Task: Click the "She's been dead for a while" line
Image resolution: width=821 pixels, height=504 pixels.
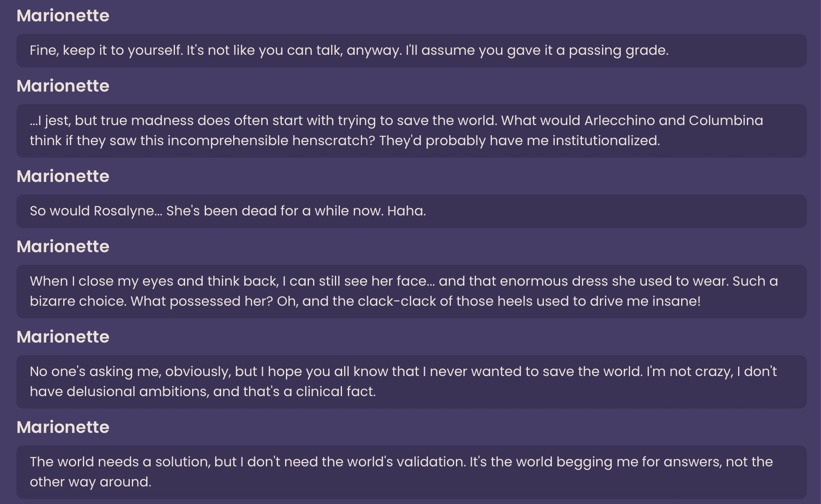Action: pos(411,211)
